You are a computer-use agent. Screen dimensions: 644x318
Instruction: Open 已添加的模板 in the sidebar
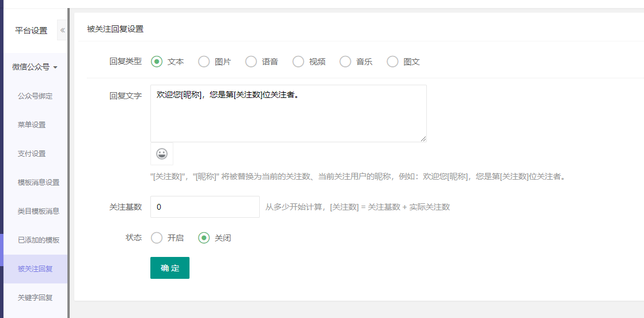(x=35, y=240)
